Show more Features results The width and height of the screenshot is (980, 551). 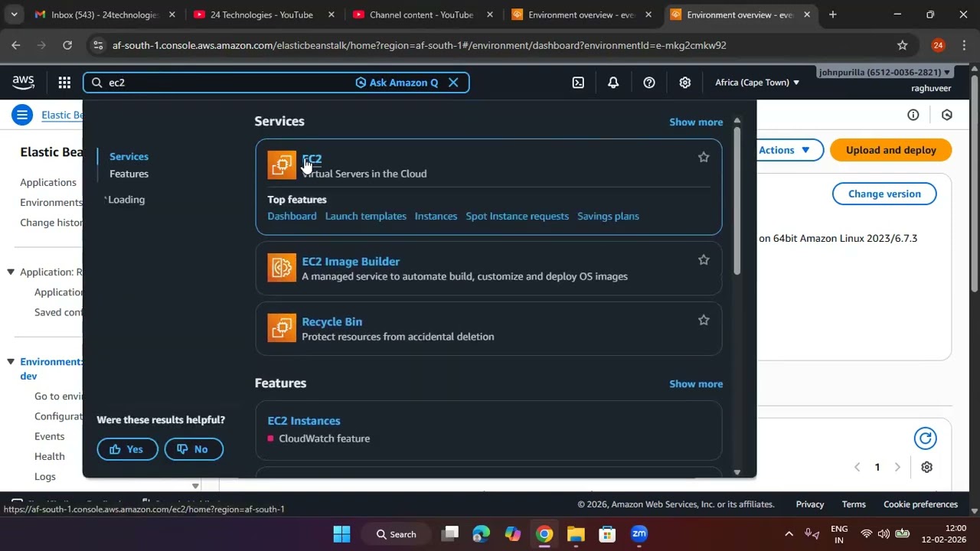696,384
